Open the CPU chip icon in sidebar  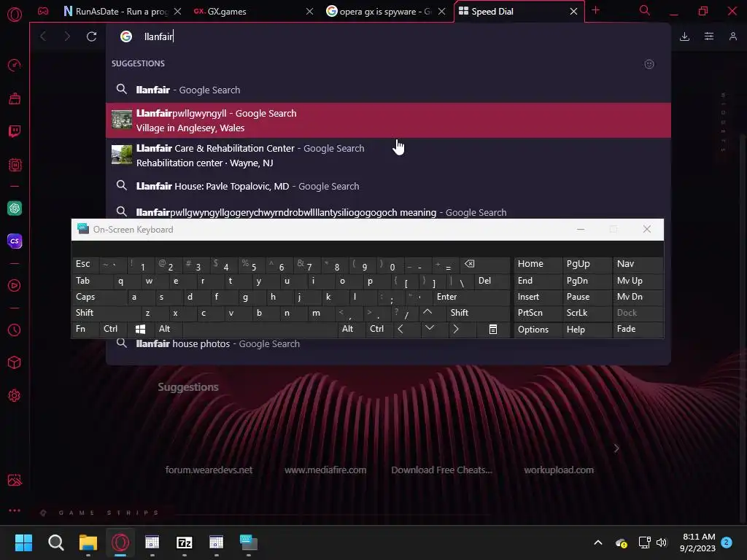(x=15, y=165)
